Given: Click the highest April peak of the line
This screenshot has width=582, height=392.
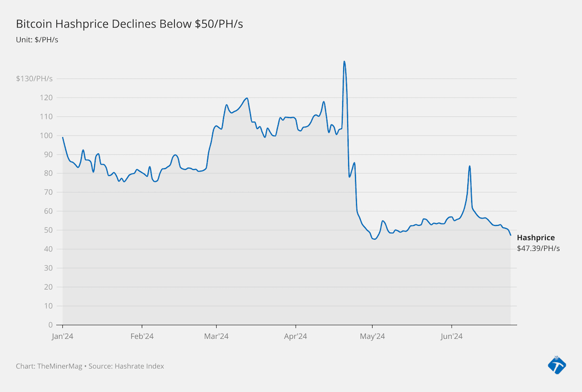Looking at the screenshot, I should (344, 61).
